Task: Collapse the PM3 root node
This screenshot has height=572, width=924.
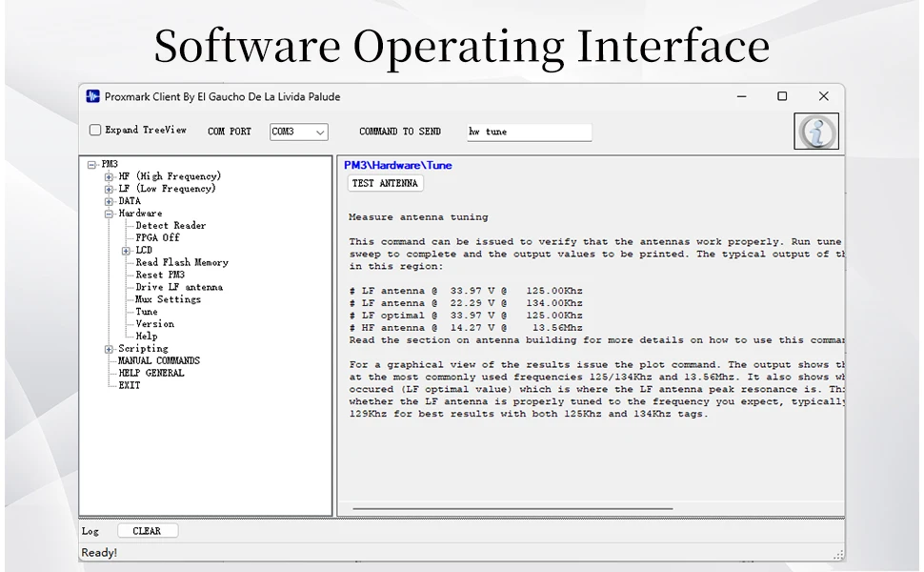Action: (x=91, y=165)
